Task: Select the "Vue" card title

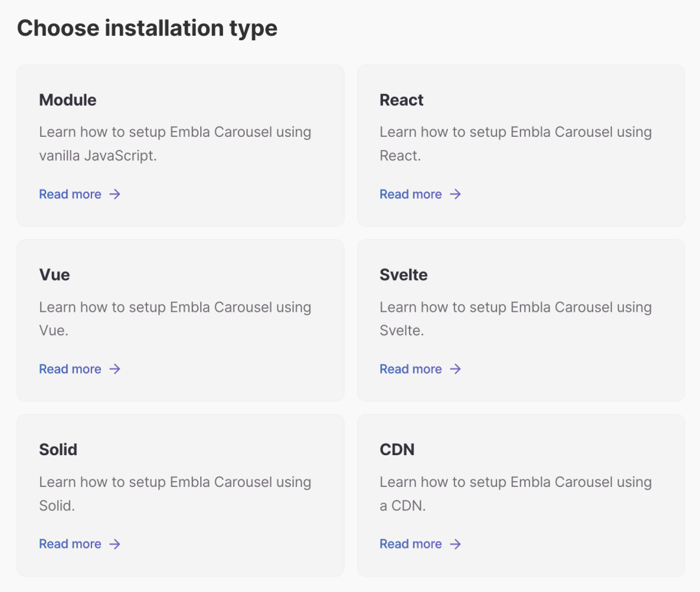Action: click(54, 274)
